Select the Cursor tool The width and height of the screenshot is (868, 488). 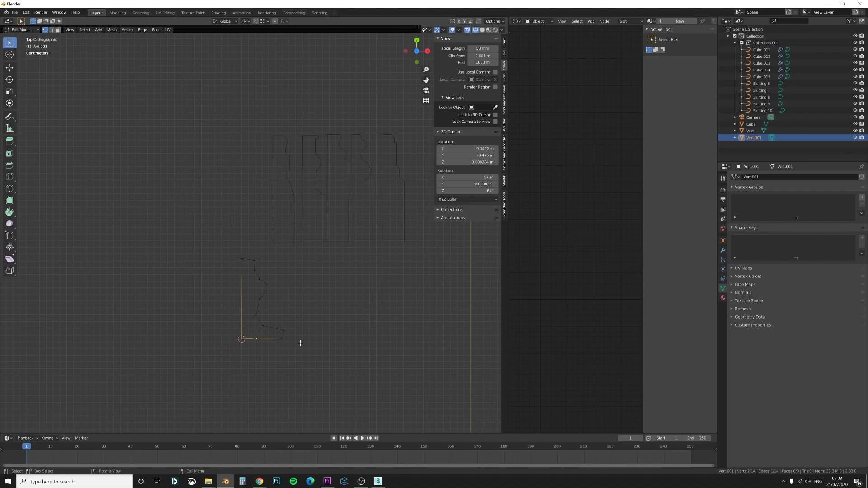tap(9, 55)
